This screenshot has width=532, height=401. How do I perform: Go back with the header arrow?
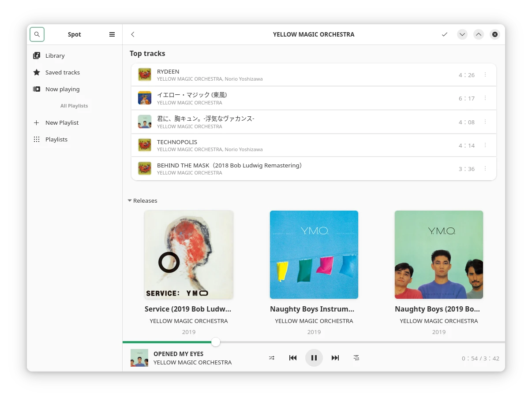[133, 34]
